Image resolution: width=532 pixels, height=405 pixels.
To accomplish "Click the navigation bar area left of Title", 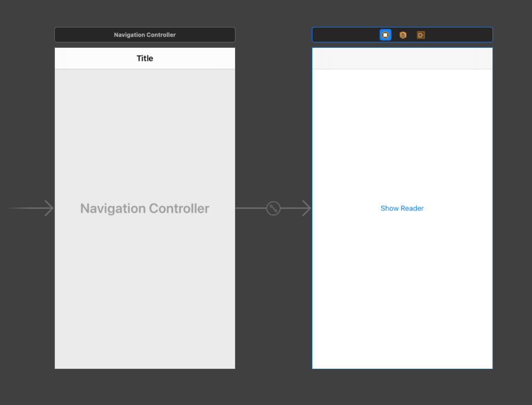I will coord(88,58).
